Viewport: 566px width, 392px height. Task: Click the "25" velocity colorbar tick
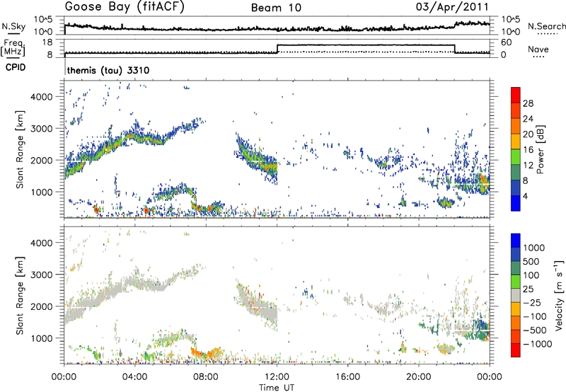point(528,289)
